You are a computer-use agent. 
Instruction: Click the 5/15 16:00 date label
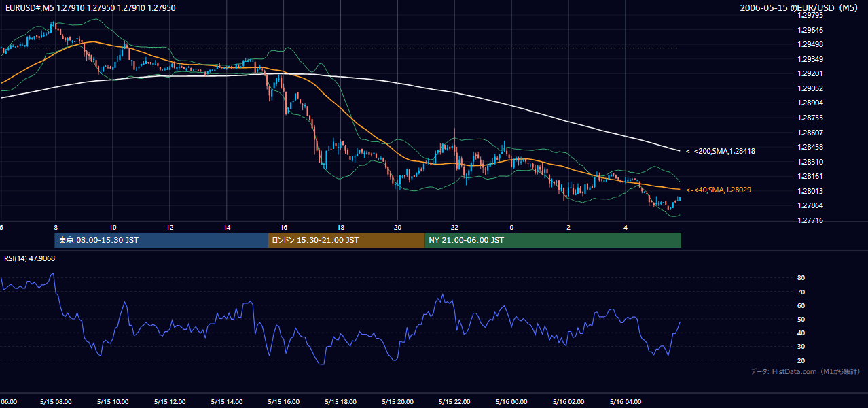tap(284, 401)
